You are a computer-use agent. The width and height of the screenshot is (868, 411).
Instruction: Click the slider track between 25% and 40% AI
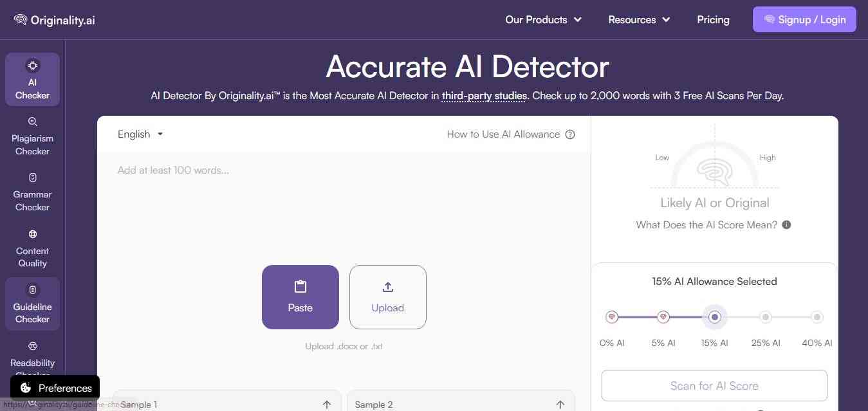coord(791,317)
